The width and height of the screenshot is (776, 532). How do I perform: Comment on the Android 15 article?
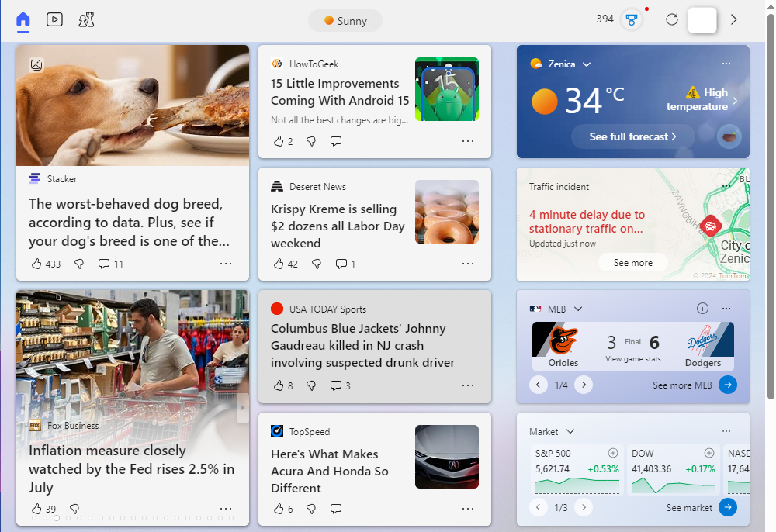pos(336,141)
